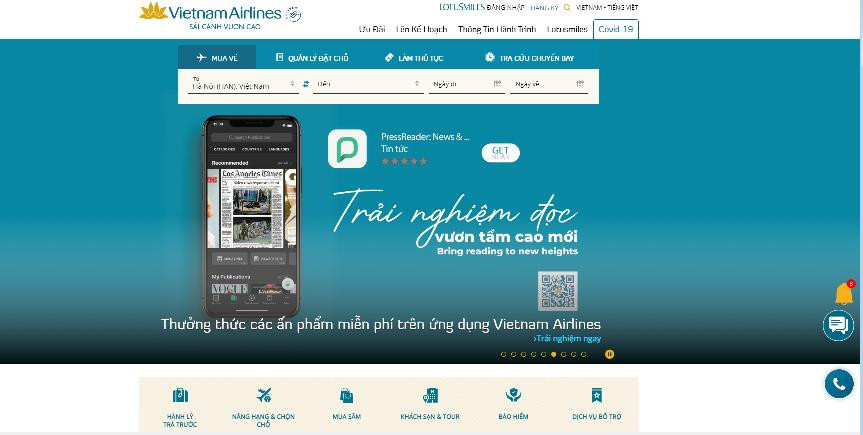Select the second carousel dot
Image resolution: width=863 pixels, height=435 pixels.
coord(513,355)
